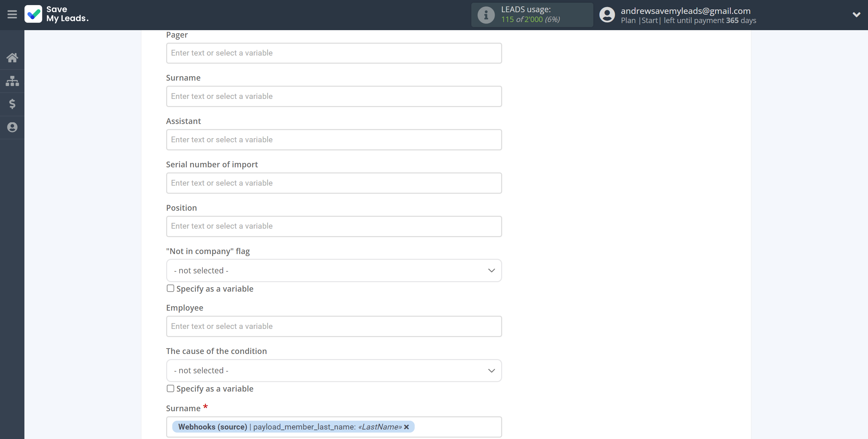The height and width of the screenshot is (439, 868).
Task: Open the connections sitemap icon in sidebar
Action: click(x=12, y=81)
